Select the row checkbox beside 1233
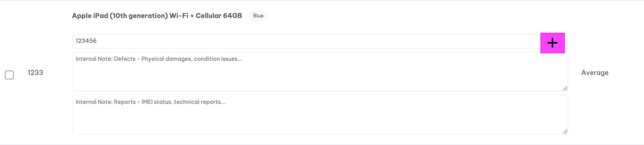The image size is (644, 145). point(9,75)
